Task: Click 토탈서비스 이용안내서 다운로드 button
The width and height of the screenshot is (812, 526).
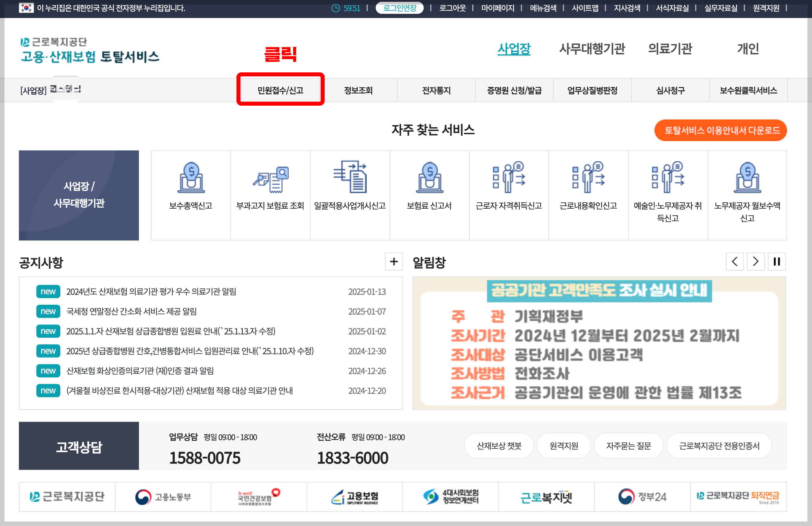Action: 720,130
